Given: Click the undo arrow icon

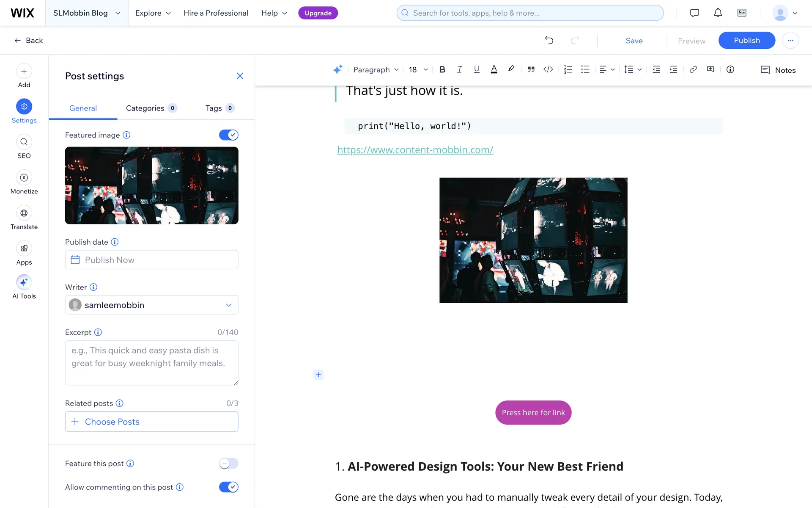Looking at the screenshot, I should tap(549, 40).
